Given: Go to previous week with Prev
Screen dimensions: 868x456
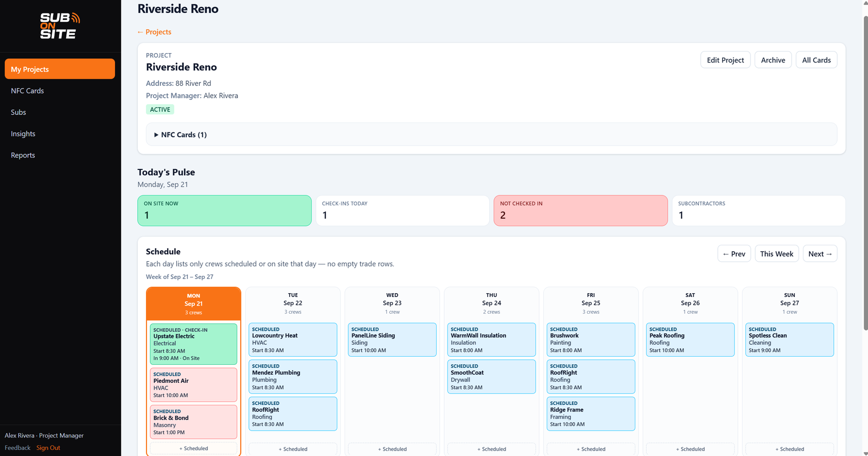Looking at the screenshot, I should coord(734,254).
